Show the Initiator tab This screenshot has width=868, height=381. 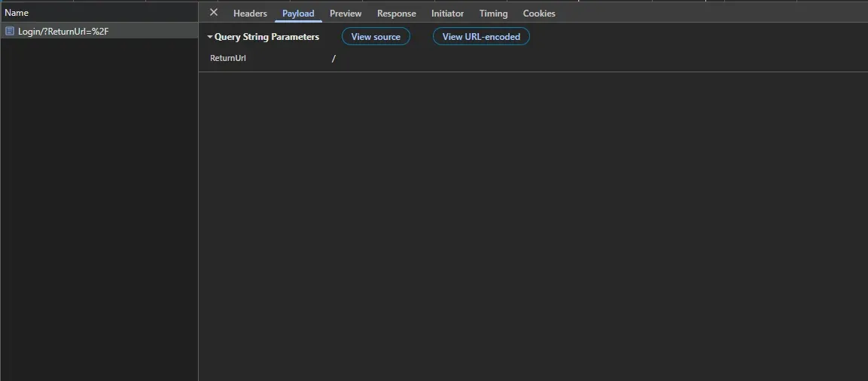click(447, 14)
